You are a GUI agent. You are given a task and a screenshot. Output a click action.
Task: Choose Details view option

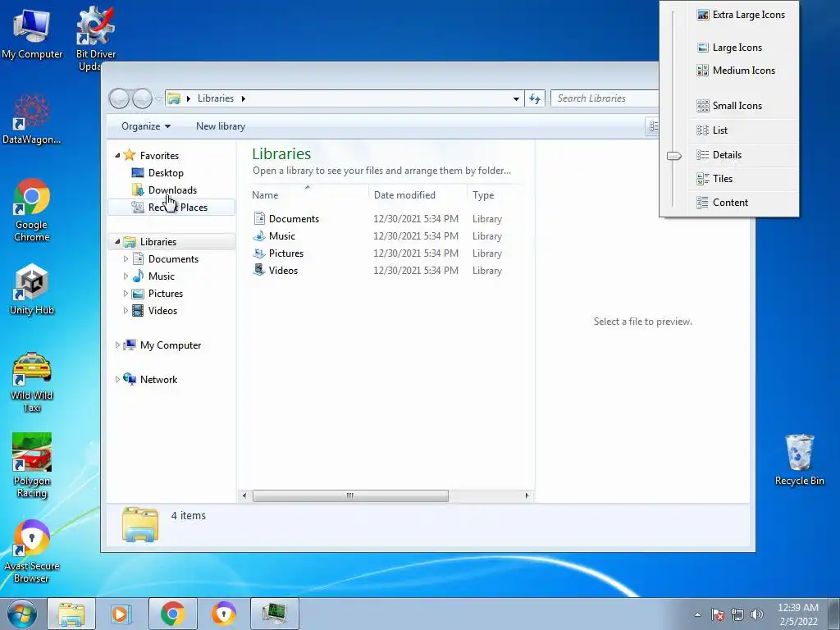pyautogui.click(x=741, y=155)
